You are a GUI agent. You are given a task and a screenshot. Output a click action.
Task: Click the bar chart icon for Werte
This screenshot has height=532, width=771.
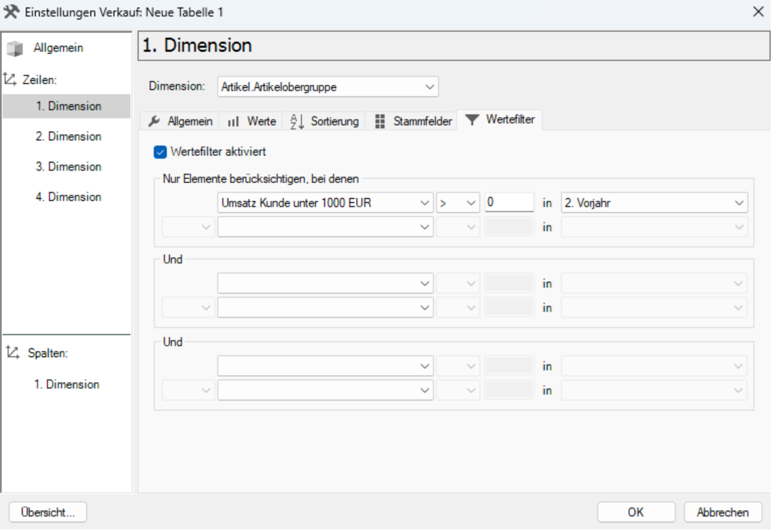point(233,122)
